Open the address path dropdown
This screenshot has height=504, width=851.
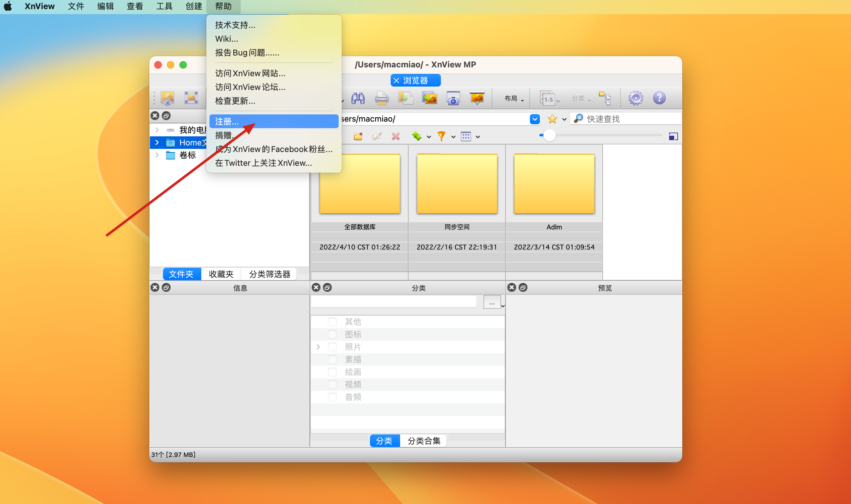coord(534,119)
